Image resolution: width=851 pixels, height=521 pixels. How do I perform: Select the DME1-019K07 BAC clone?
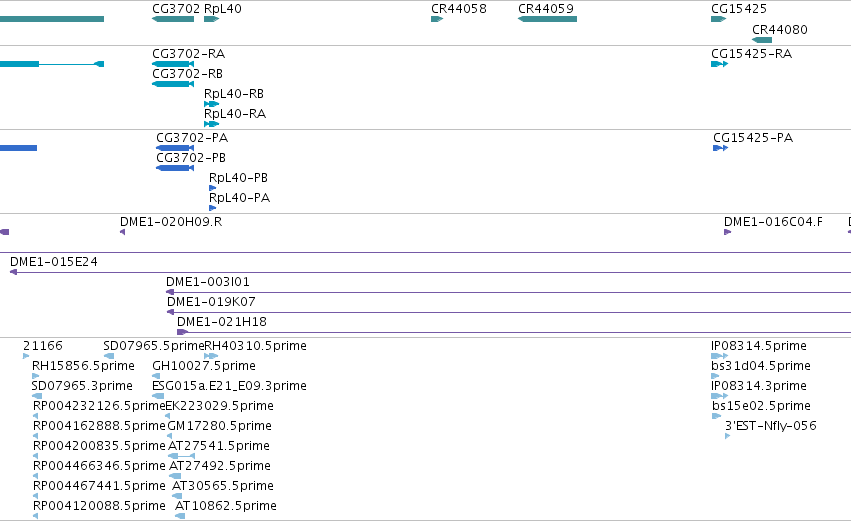[x=509, y=312]
